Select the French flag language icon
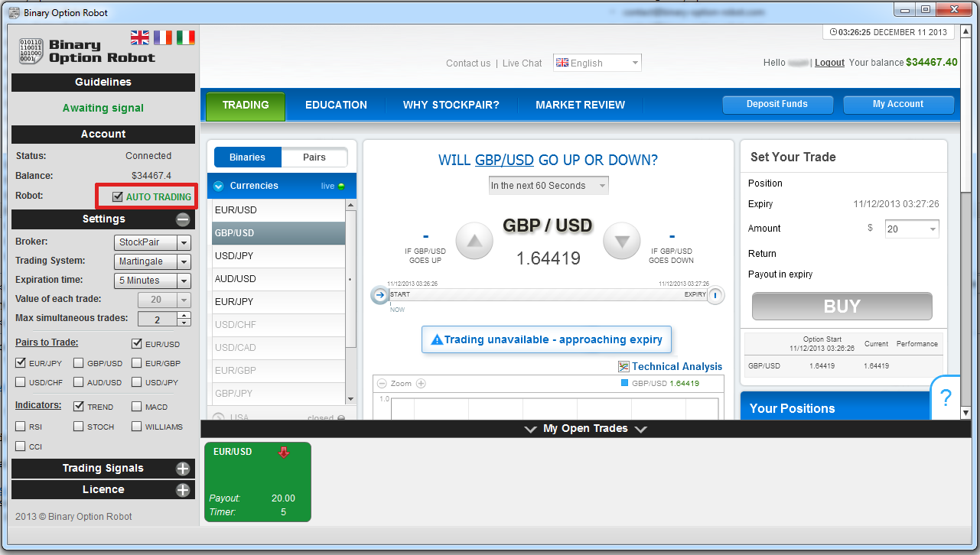 coord(162,37)
